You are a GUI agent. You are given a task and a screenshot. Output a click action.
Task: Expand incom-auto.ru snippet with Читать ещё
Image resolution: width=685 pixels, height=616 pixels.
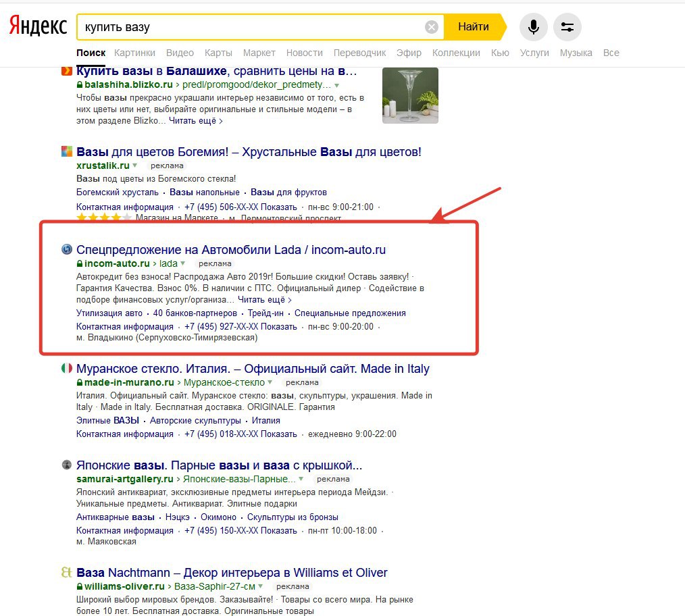pyautogui.click(x=265, y=300)
